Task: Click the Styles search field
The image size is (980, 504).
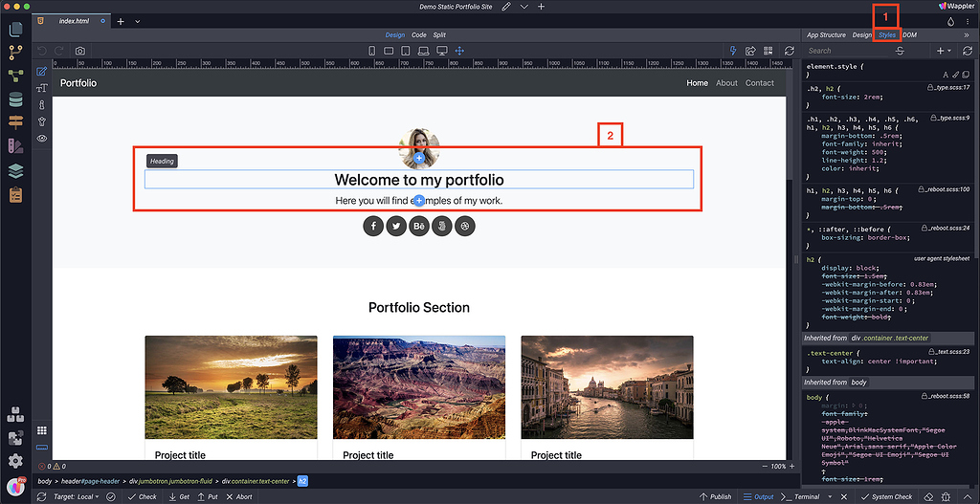Action: point(847,51)
